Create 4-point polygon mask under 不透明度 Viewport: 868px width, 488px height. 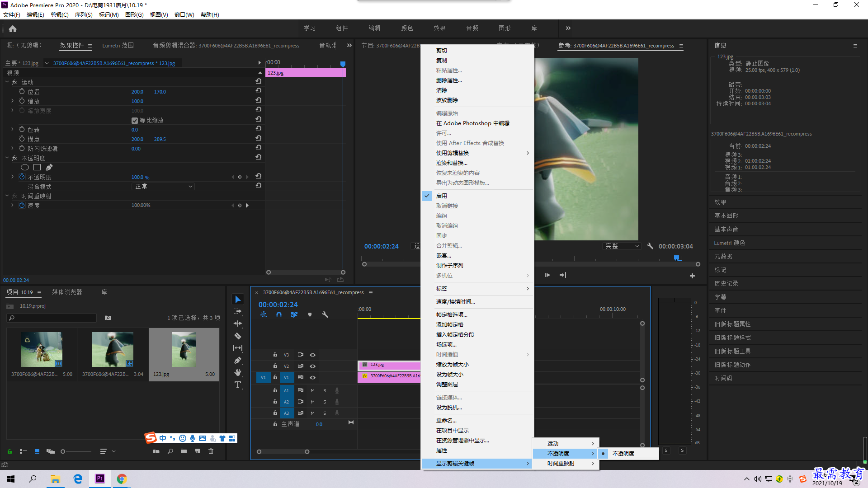(37, 168)
